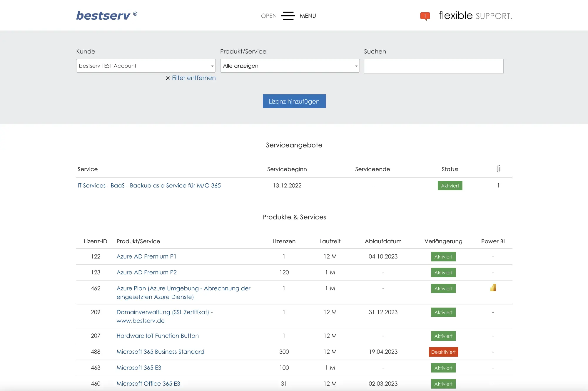
Task: Open Microsoft 365 E3 link
Action: pos(139,368)
